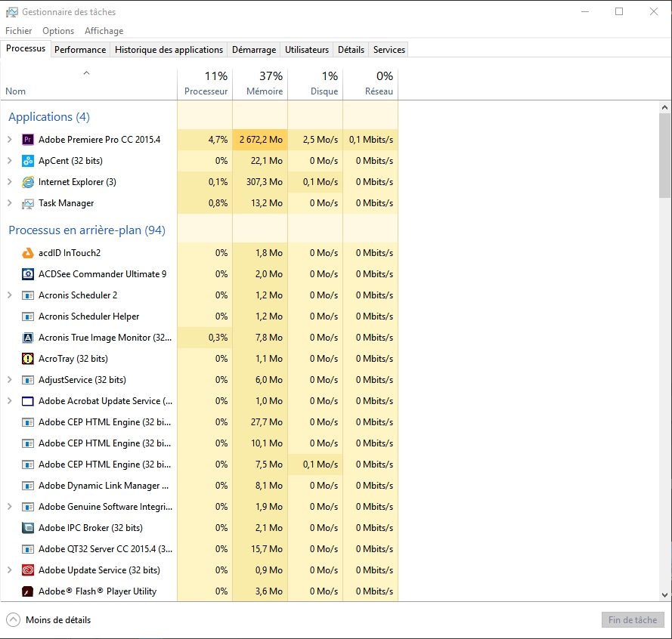This screenshot has width=672, height=639.
Task: Open the Détails tab
Action: click(x=351, y=50)
